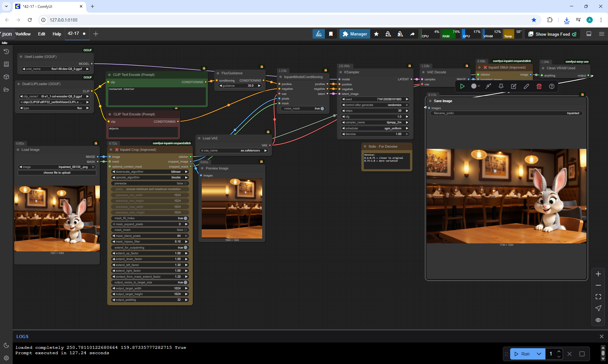Toggle the noise_mask switch

coord(322,108)
